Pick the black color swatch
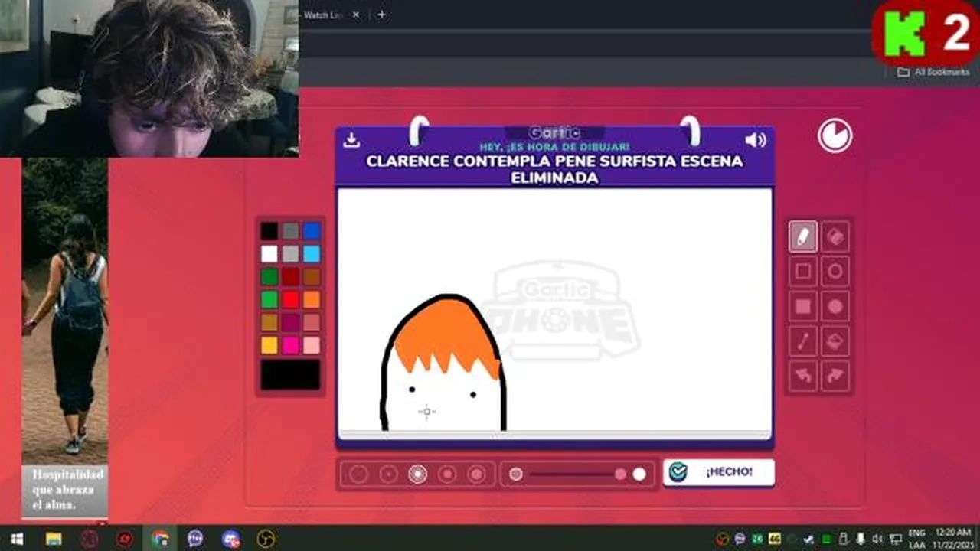 pos(269,230)
